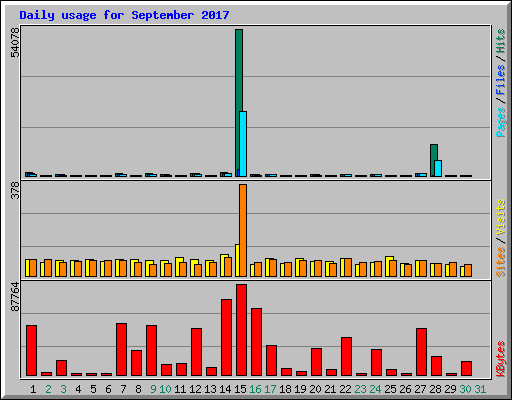Click day label 4 on the x-axis
The width and height of the screenshot is (512, 400).
(78, 389)
